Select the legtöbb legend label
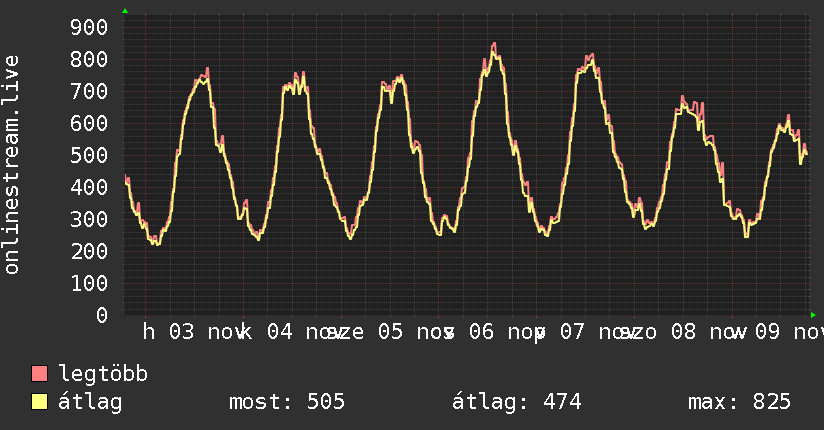The height and width of the screenshot is (430, 824). [104, 374]
